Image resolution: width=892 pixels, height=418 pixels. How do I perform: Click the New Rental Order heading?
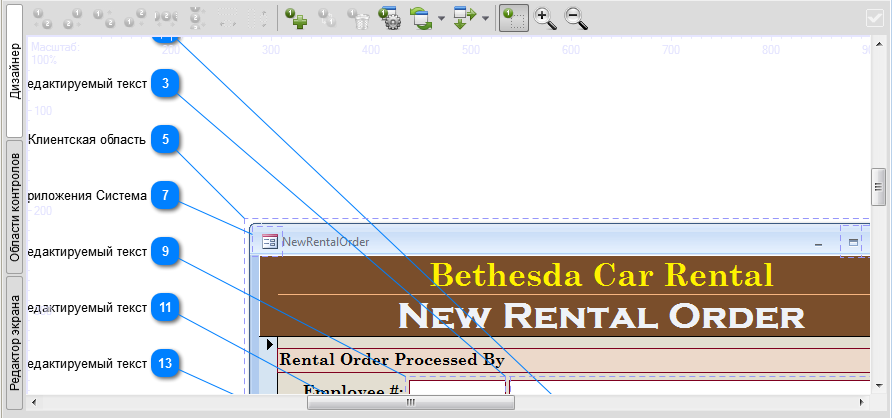coord(601,316)
